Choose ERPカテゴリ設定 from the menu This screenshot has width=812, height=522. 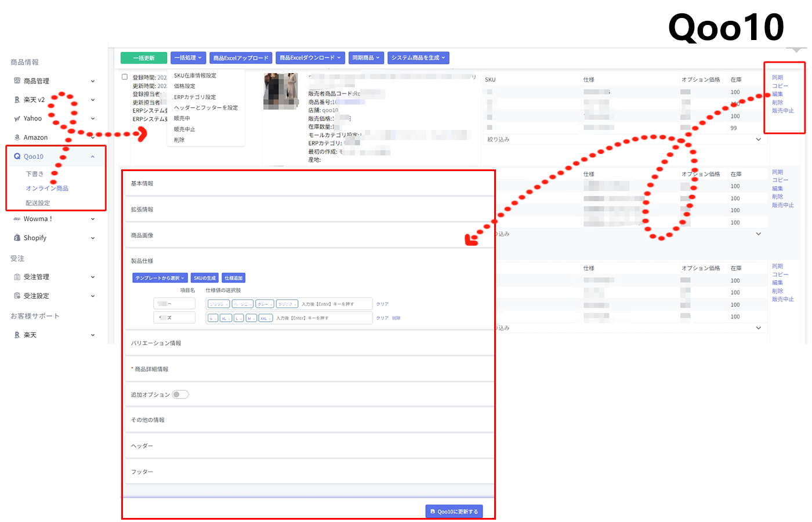pos(195,97)
